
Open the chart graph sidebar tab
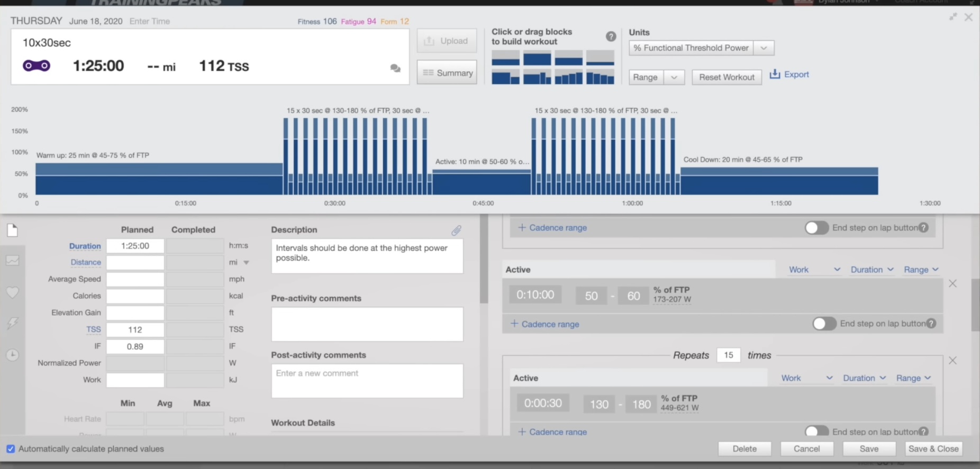[13, 261]
